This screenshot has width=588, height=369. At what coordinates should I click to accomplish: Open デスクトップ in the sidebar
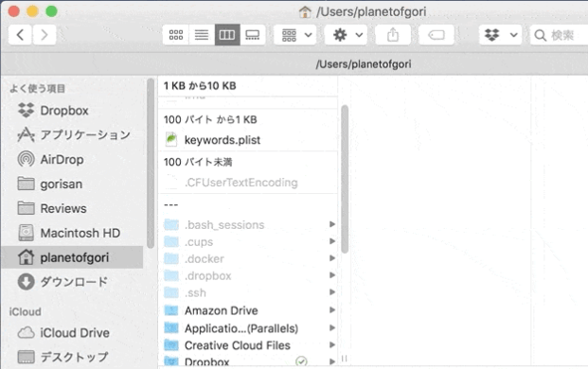(x=72, y=357)
